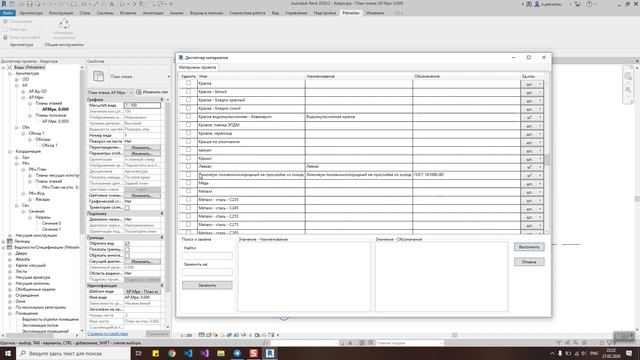The width and height of the screenshot is (640, 360).
Task: Check delete box for Левкас row
Action: 188,166
